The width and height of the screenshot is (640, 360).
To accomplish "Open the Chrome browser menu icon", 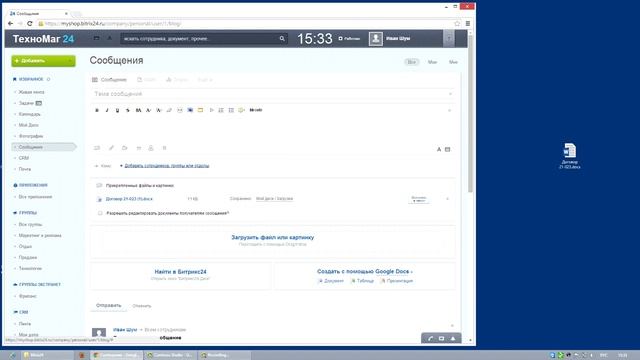I will 468,24.
